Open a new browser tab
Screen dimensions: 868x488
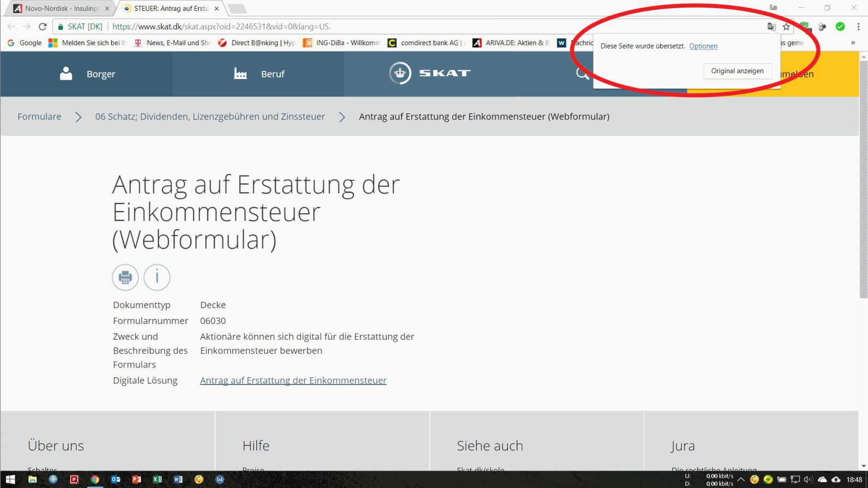(237, 9)
